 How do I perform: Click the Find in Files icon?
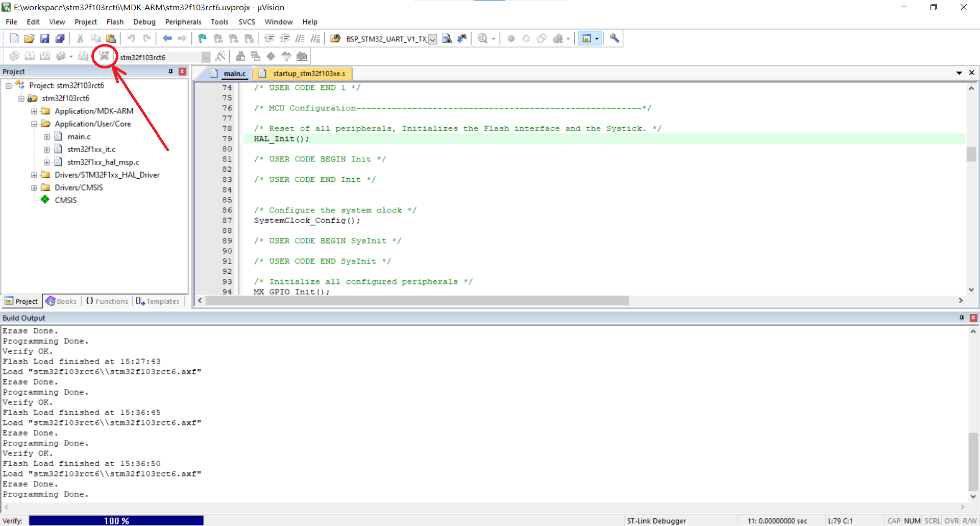(447, 38)
